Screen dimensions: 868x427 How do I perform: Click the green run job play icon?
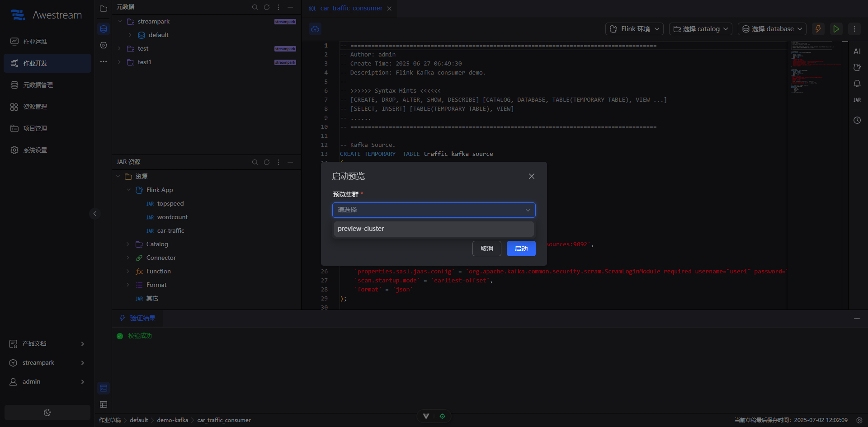pyautogui.click(x=836, y=29)
